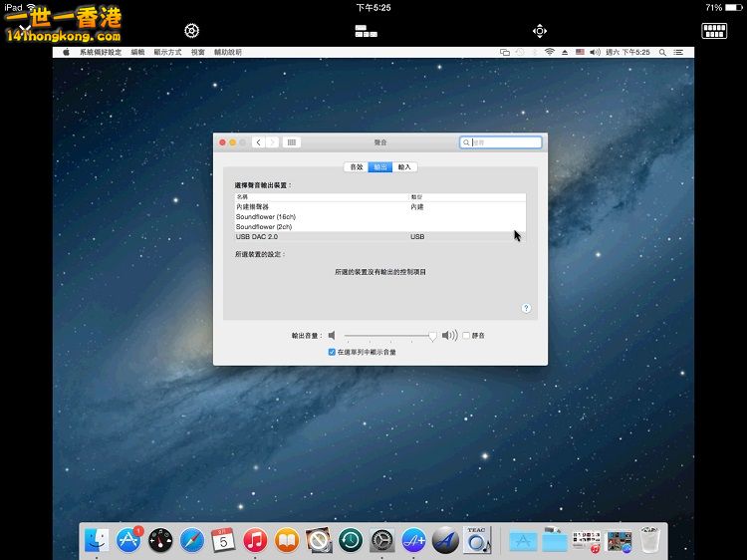Viewport: 747px width, 560px height.
Task: Toggle the 靜音 mute checkbox
Action: 466,336
